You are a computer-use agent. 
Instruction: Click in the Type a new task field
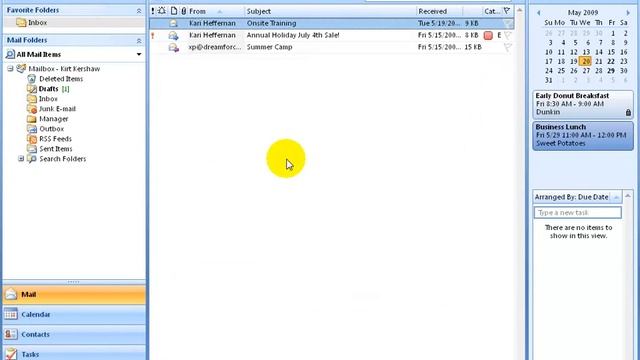578,213
